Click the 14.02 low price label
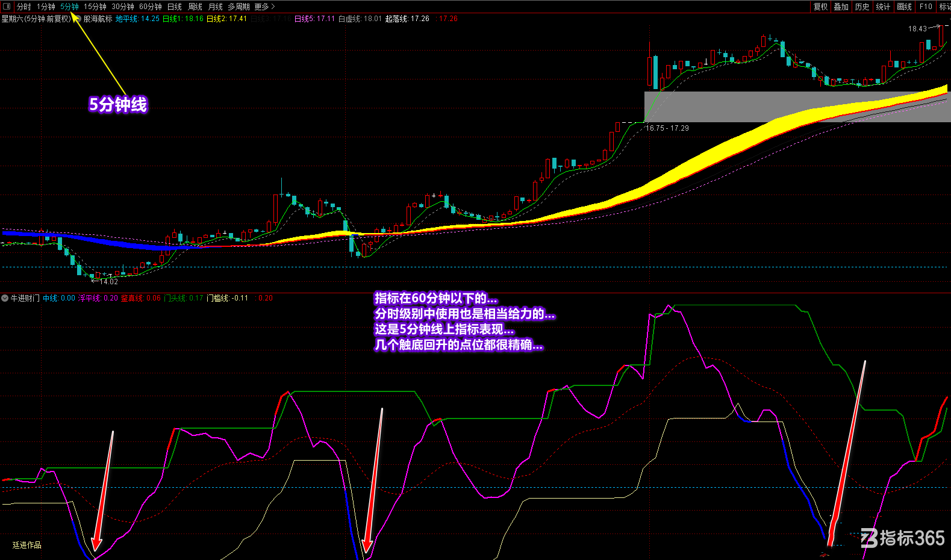The height and width of the screenshot is (560, 951). tap(109, 282)
